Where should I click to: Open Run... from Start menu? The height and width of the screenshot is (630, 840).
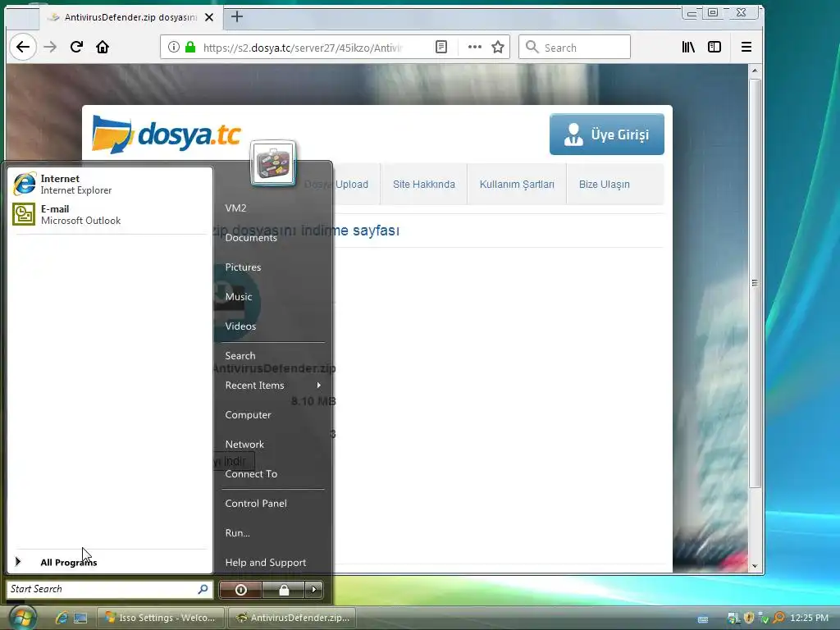point(237,533)
